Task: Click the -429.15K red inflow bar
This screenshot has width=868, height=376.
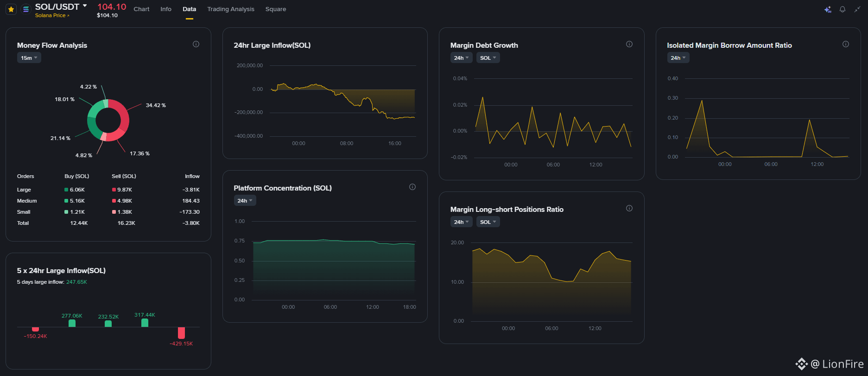Action: pyautogui.click(x=181, y=333)
